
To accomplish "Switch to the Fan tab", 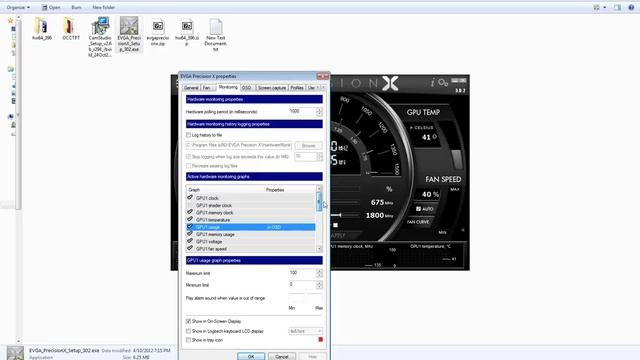I will pos(207,88).
